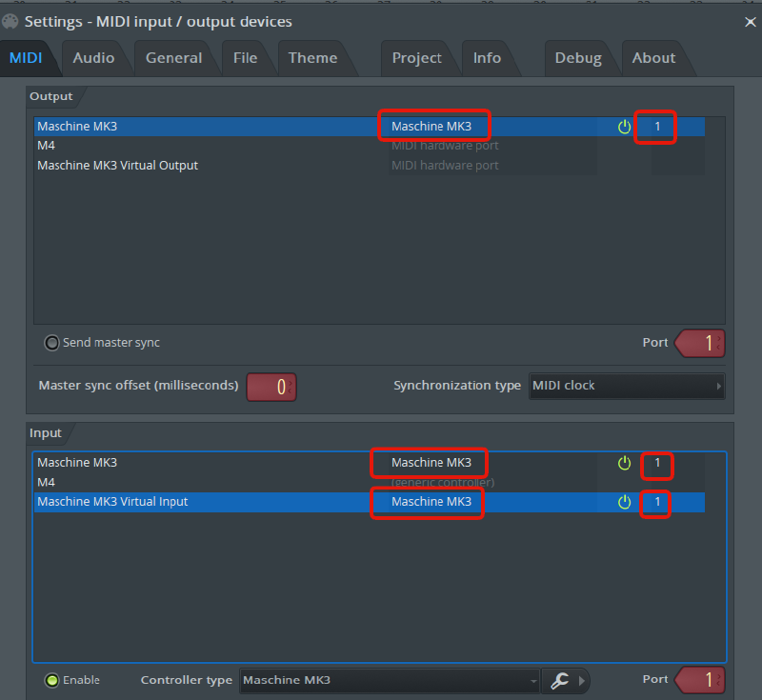The image size is (762, 700).
Task: Open the About tab
Action: point(653,58)
